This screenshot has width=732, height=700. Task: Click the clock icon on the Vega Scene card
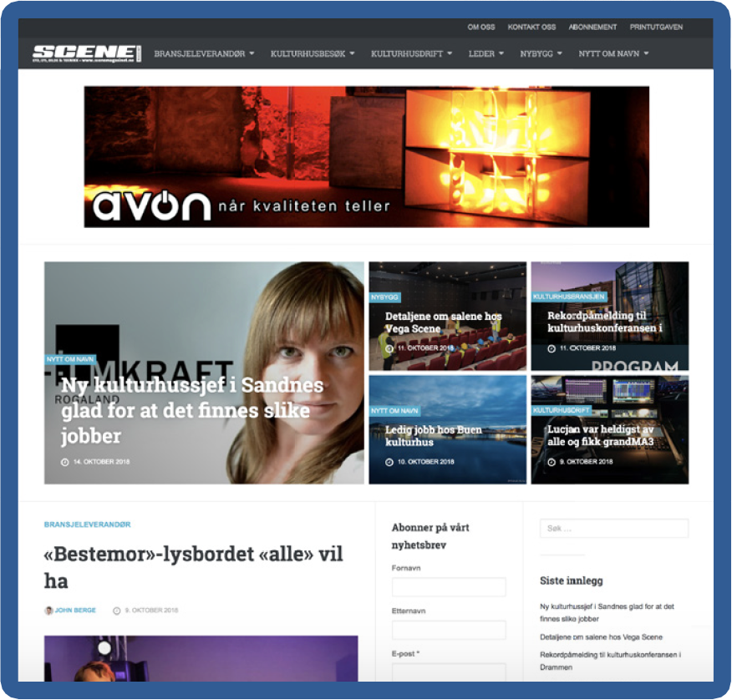(389, 348)
